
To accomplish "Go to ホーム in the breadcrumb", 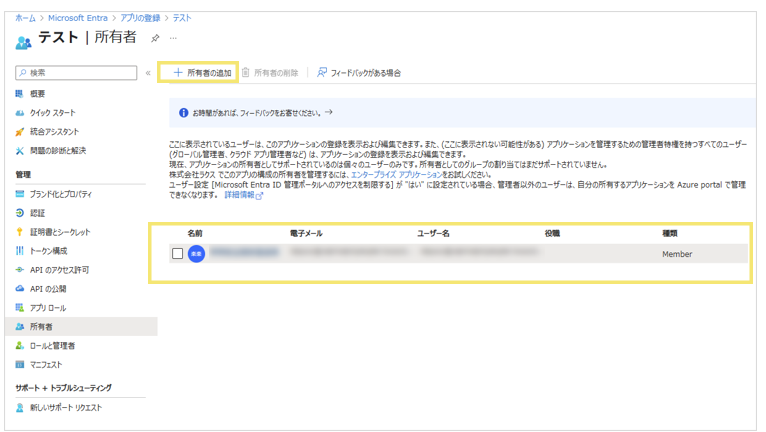I will [25, 18].
